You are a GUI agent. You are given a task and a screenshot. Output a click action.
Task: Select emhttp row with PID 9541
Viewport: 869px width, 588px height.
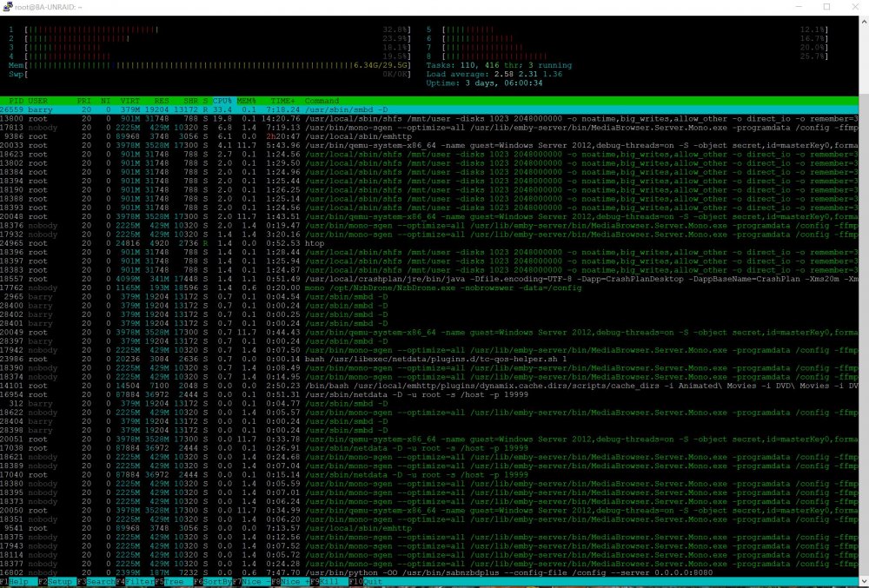(429, 528)
